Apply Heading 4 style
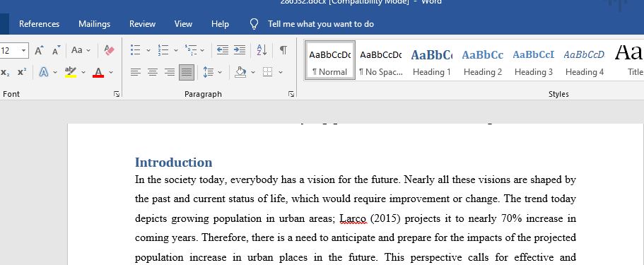 [x=585, y=60]
